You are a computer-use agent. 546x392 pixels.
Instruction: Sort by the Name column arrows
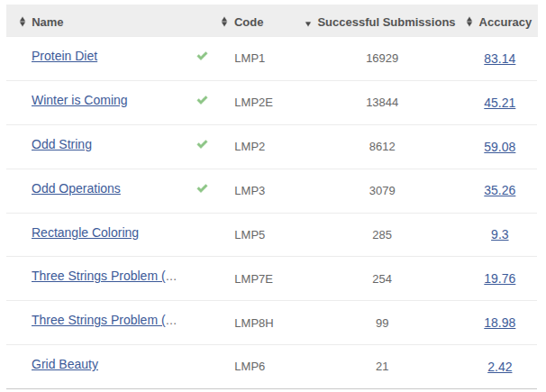coord(23,22)
